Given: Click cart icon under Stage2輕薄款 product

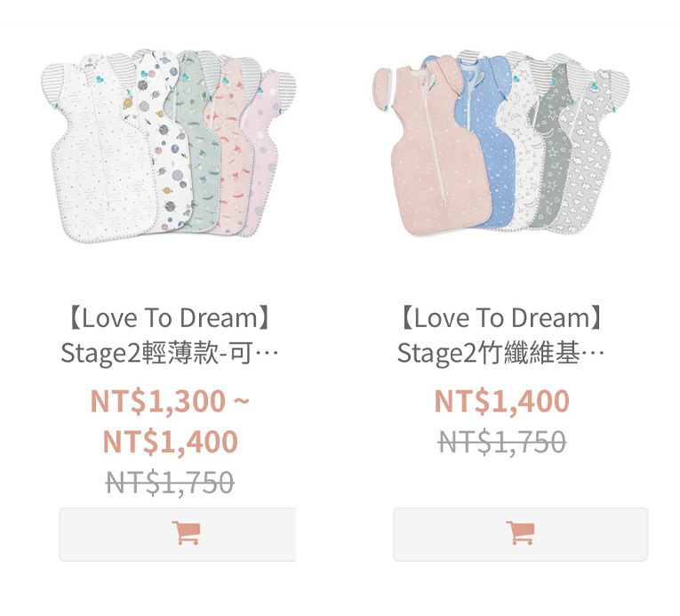Looking at the screenshot, I should click(x=186, y=532).
